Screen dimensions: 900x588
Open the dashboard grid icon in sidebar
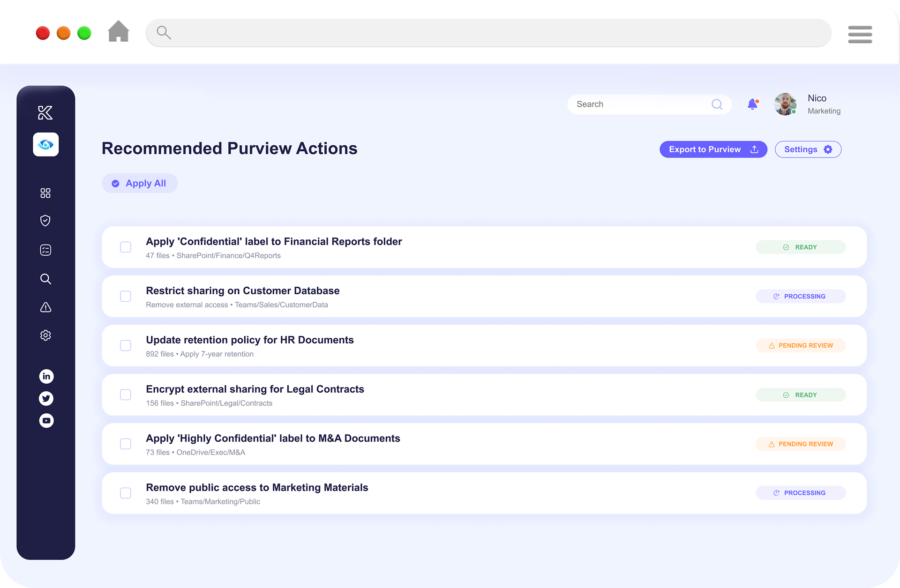[45, 193]
